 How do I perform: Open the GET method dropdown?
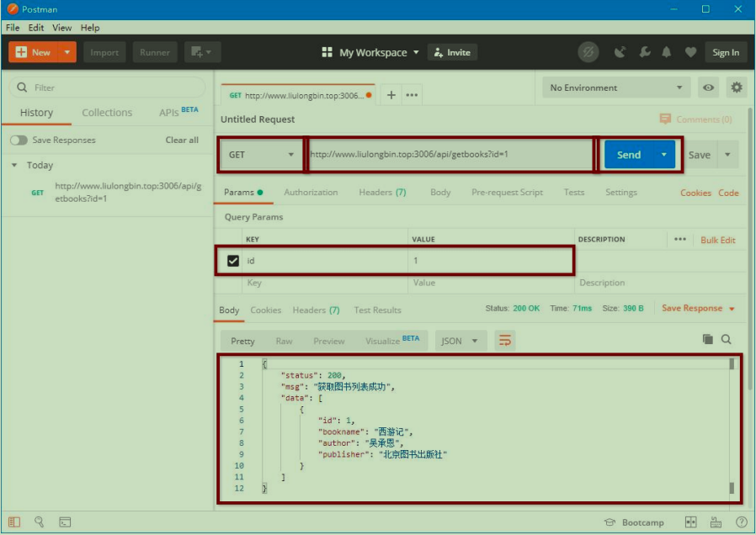pyautogui.click(x=261, y=155)
